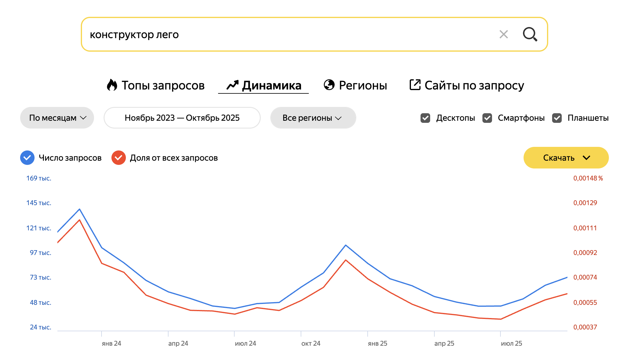Expand the Все регионы dropdown
The width and height of the screenshot is (623, 364).
[x=313, y=118]
